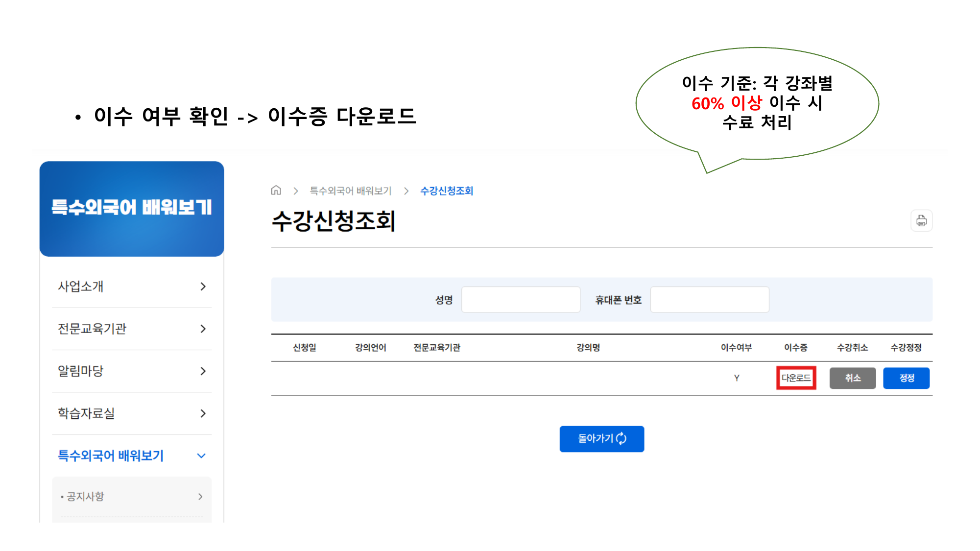Select 학습자료실 in the sidebar
The width and height of the screenshot is (980, 551).
coord(86,413)
